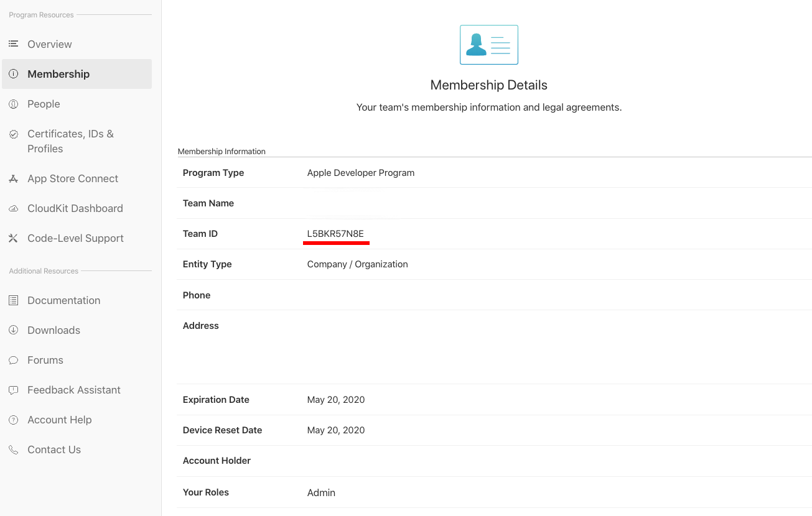Open Certificates, IDs & Profiles
Image resolution: width=812 pixels, height=516 pixels.
point(70,141)
